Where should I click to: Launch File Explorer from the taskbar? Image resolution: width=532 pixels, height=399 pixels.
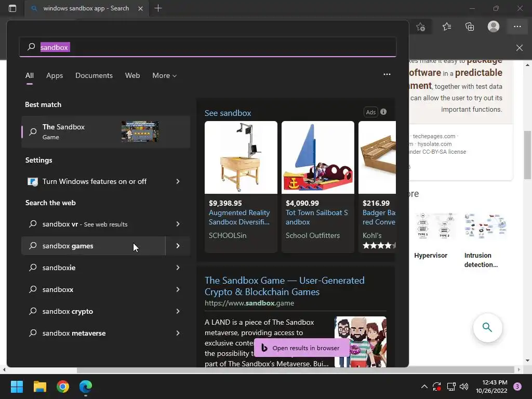point(39,387)
